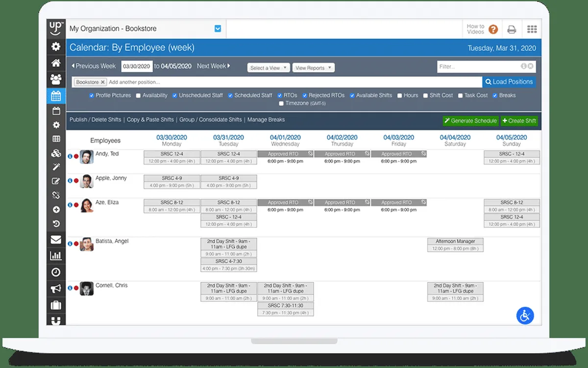Image resolution: width=588 pixels, height=368 pixels.
Task: Open Batista's SRSC 4-7:30 Tuesday shift
Action: 229,265
